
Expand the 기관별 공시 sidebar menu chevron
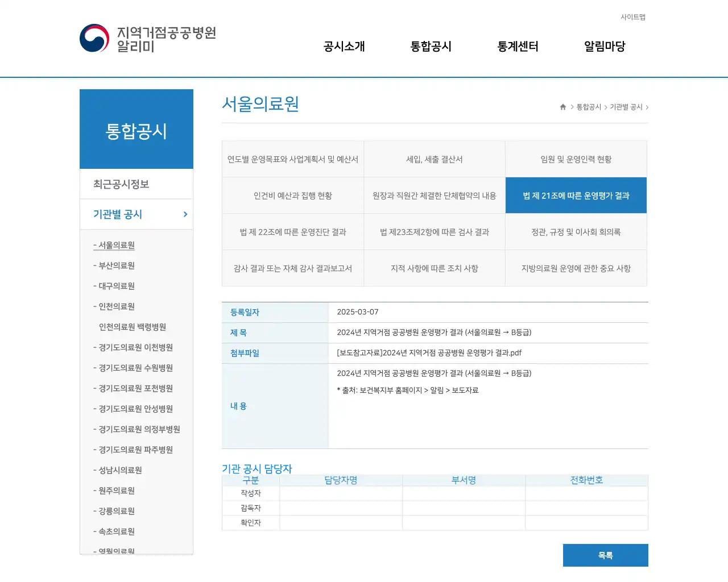(184, 214)
